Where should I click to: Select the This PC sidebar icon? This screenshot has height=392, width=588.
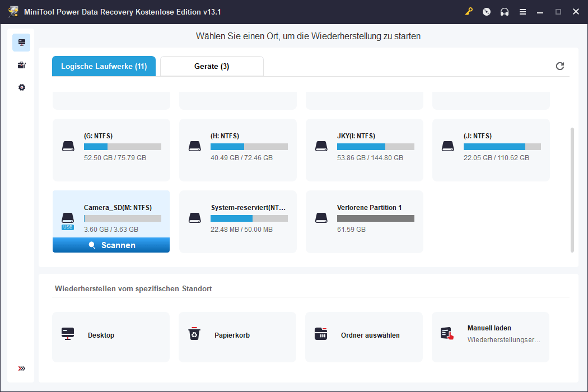(21, 43)
